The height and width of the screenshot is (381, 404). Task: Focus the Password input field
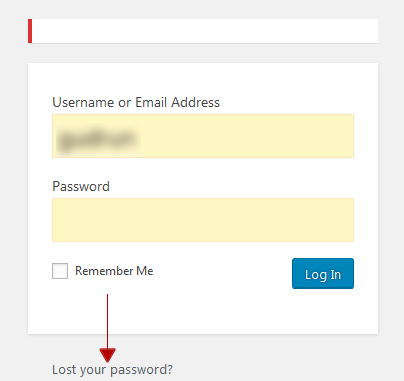click(203, 220)
